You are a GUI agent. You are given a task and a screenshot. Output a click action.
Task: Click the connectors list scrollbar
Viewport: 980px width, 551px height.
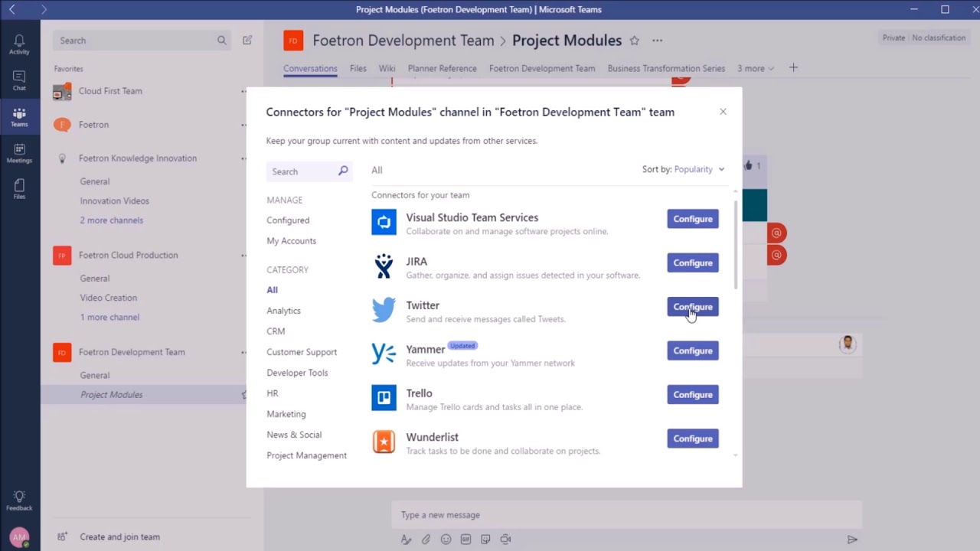pyautogui.click(x=736, y=245)
